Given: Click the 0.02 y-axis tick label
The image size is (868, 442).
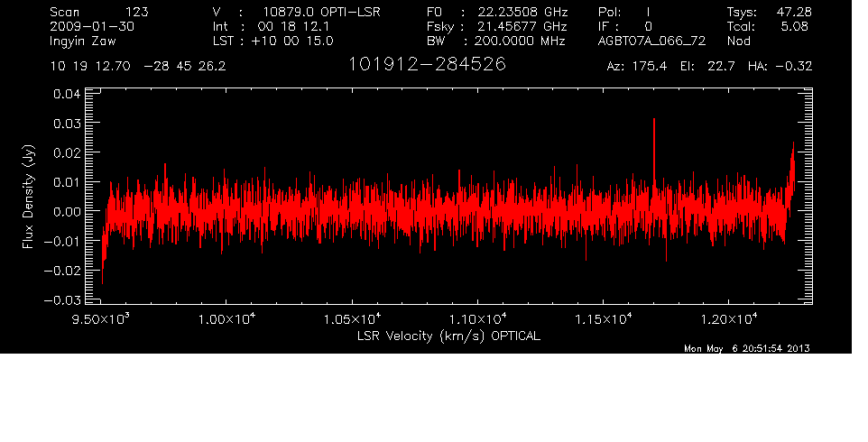Looking at the screenshot, I should [x=67, y=152].
